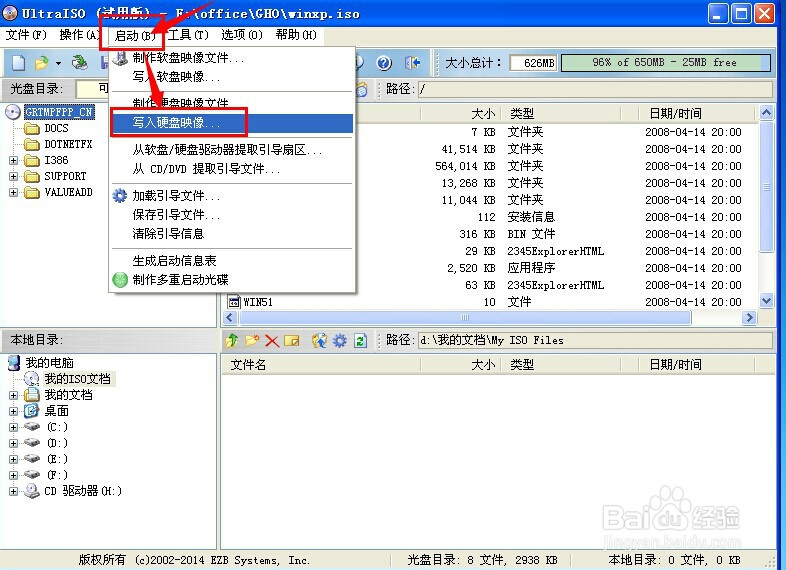Screen dimensions: 786x570
Task: Click the Exit door toolbar icon
Action: point(413,63)
